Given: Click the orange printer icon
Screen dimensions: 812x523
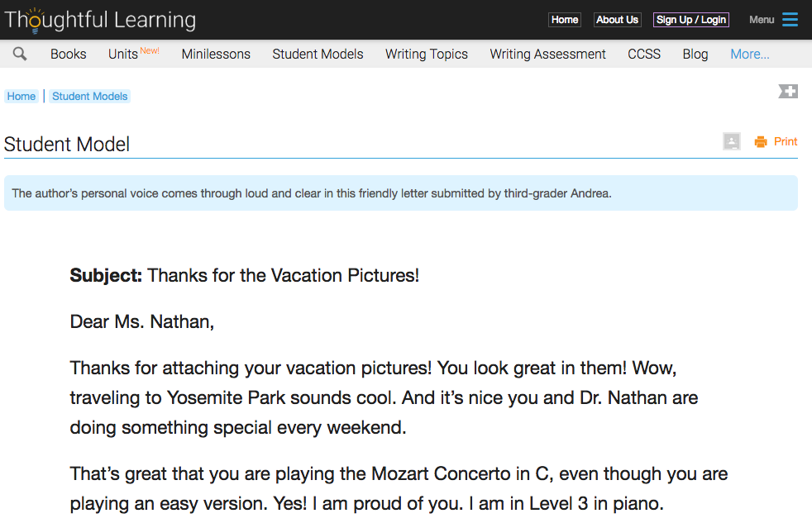Looking at the screenshot, I should [x=761, y=142].
